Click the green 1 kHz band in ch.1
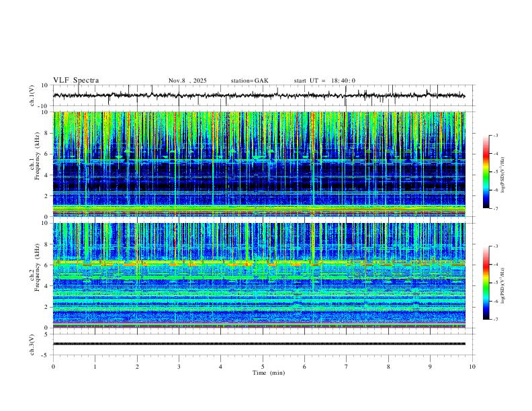The height and width of the screenshot is (411, 532). 259,208
